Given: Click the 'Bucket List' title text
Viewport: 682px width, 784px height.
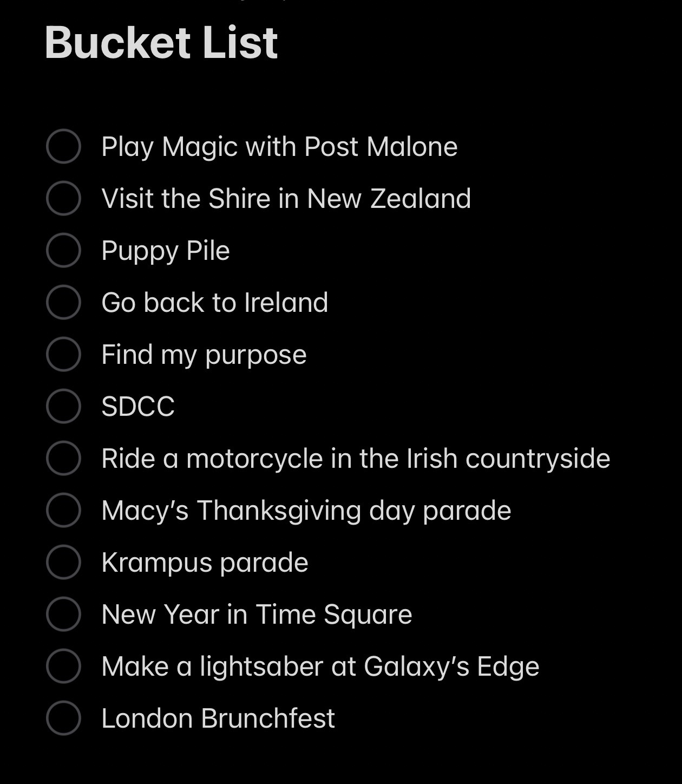Looking at the screenshot, I should (x=161, y=42).
